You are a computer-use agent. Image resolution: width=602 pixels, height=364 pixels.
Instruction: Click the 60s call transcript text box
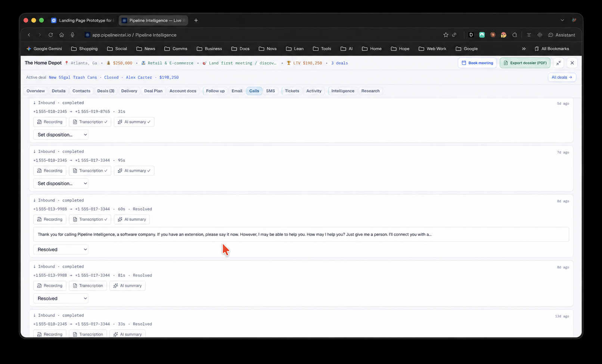[x=301, y=234]
